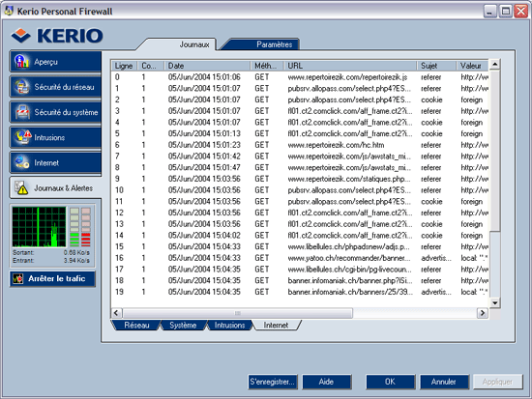The height and width of the screenshot is (399, 532).
Task: Select row 19 banner.infomaniak.ch/banners/25 URL
Action: [350, 292]
